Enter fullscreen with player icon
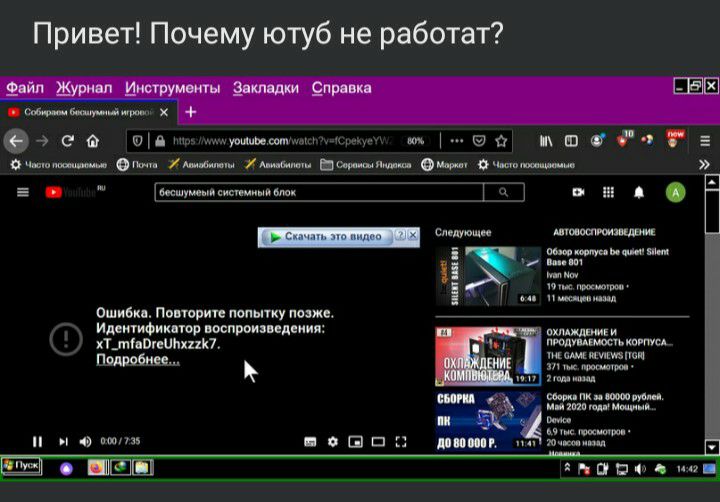The image size is (720, 502). coord(401,442)
